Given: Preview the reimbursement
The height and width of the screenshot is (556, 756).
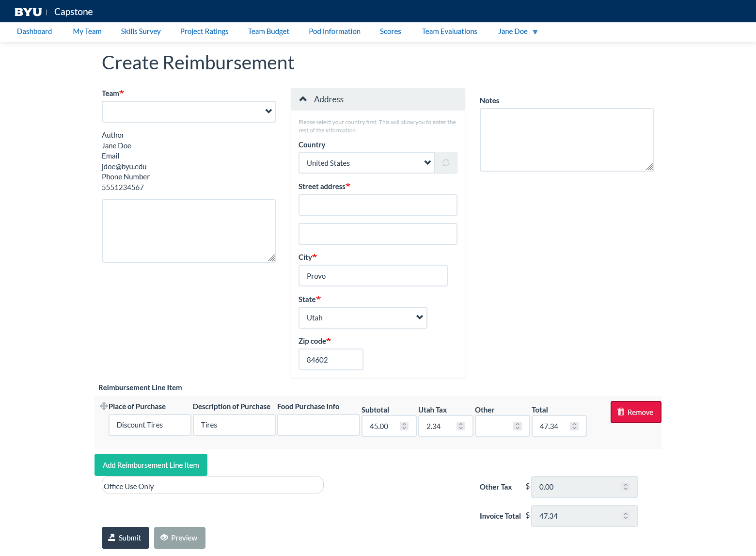Looking at the screenshot, I should click(x=179, y=538).
